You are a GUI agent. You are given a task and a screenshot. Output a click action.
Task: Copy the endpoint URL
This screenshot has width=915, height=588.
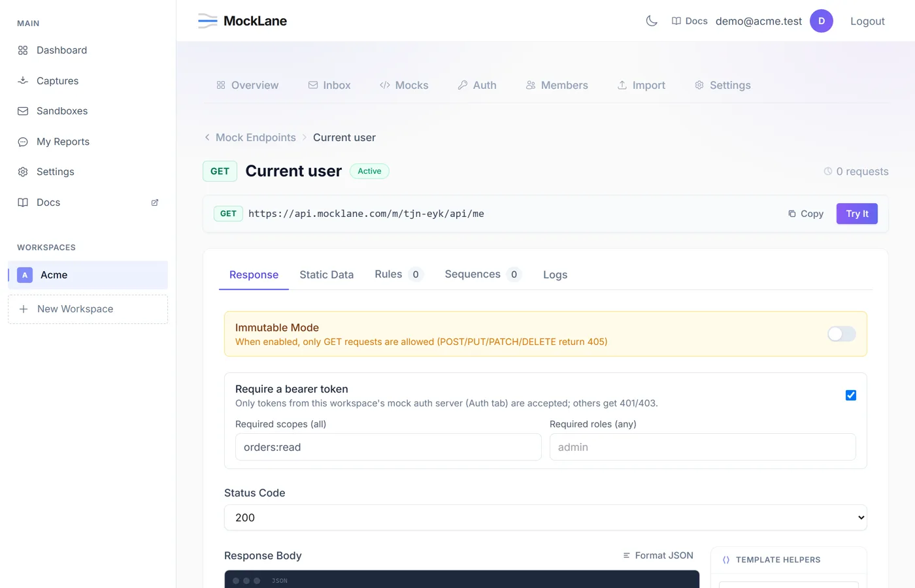tap(806, 214)
